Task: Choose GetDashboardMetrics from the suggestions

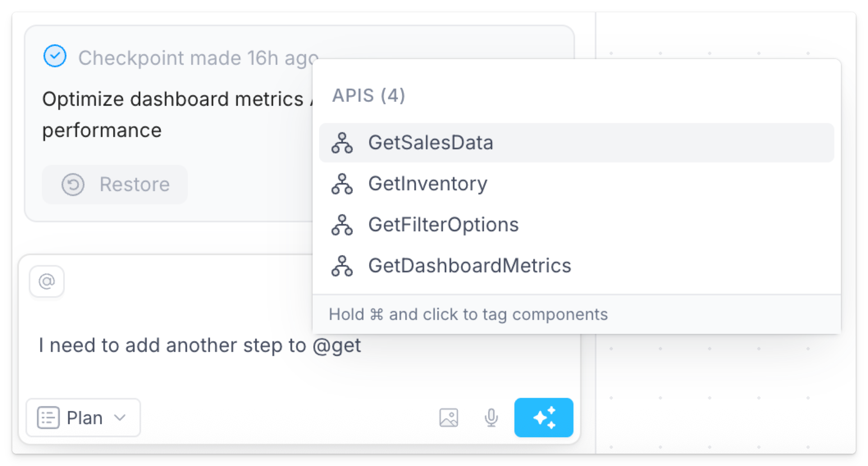Action: coord(470,267)
